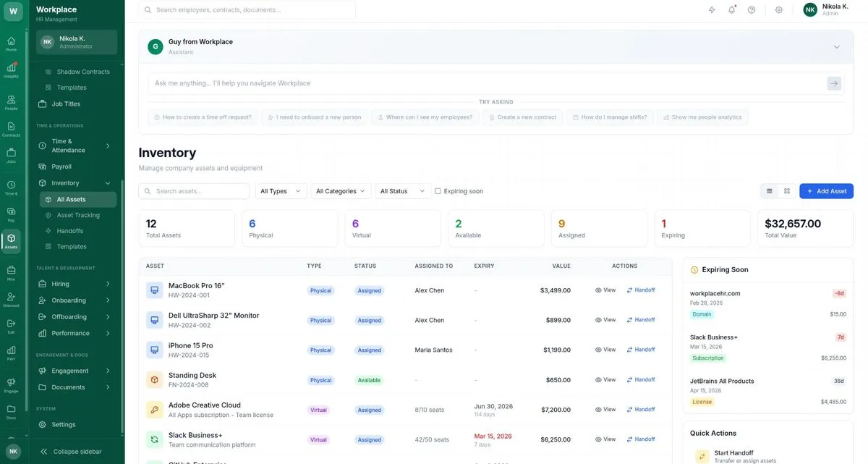The height and width of the screenshot is (464, 868).
Task: Open People in the icon rail
Action: [11, 103]
